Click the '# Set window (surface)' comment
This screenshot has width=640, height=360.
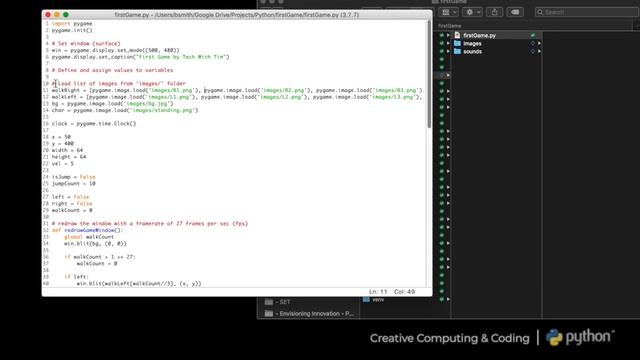[x=86, y=43]
